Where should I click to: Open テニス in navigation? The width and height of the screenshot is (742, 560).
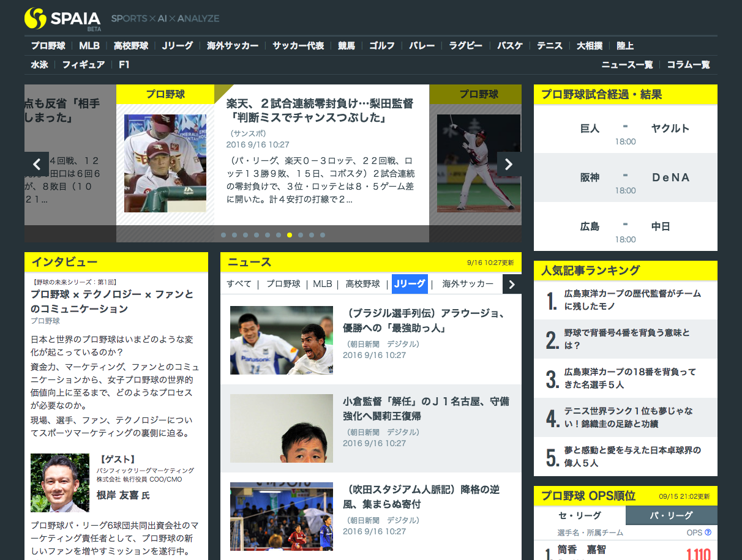[x=550, y=45]
